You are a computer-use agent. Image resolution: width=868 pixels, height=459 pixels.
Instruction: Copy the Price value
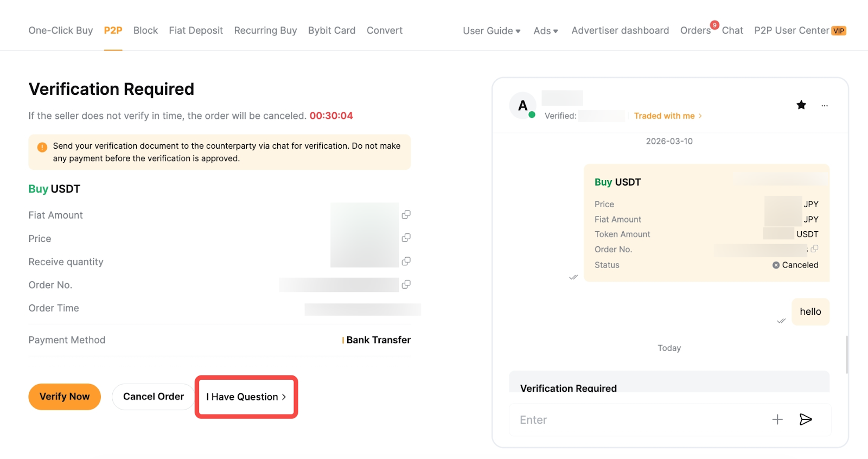click(x=406, y=238)
